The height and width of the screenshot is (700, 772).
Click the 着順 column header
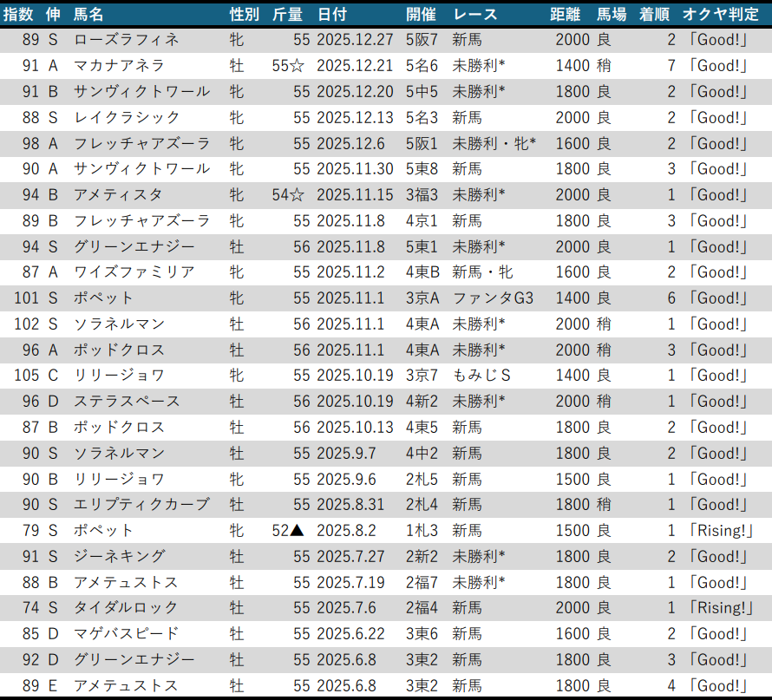pyautogui.click(x=655, y=14)
